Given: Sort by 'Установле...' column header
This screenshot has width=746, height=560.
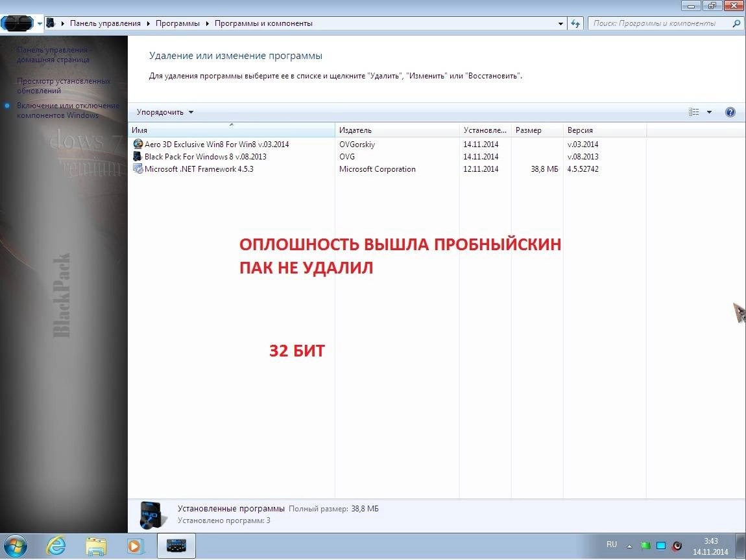Looking at the screenshot, I should click(x=485, y=130).
